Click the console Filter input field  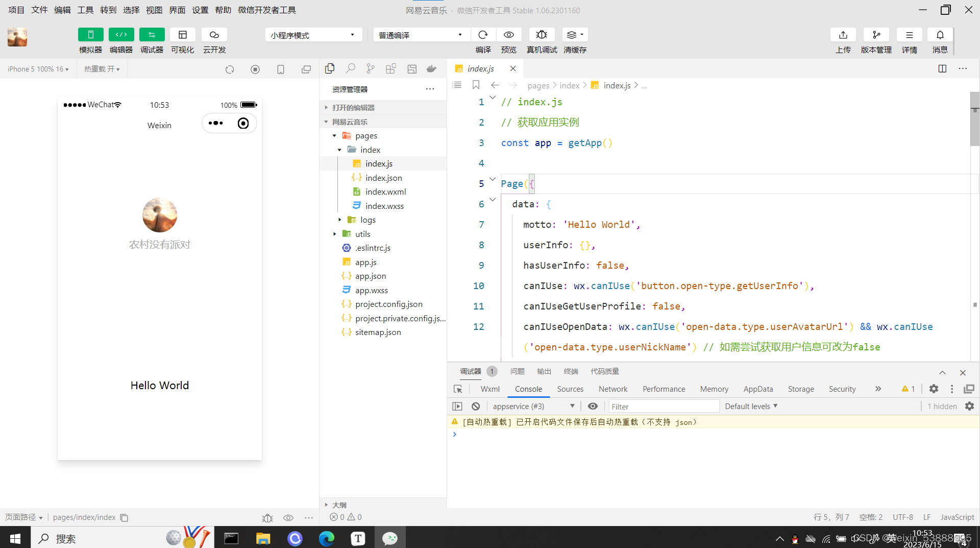[x=664, y=407]
